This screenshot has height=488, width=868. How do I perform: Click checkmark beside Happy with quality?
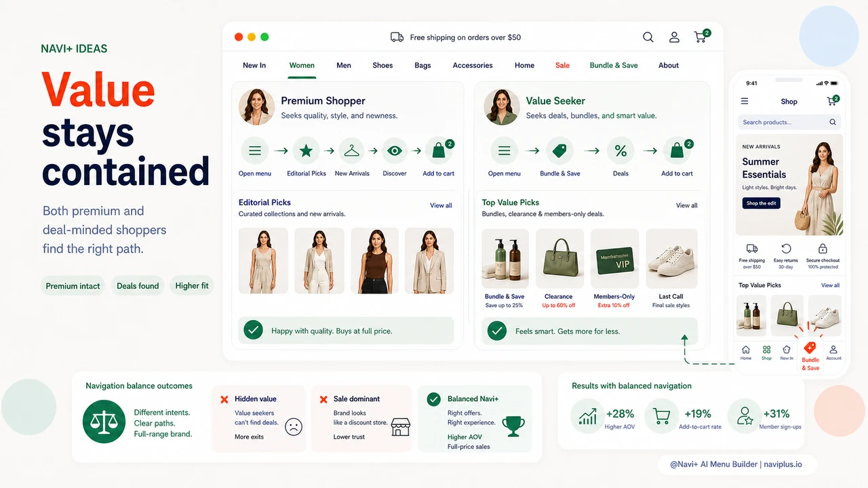(x=253, y=331)
